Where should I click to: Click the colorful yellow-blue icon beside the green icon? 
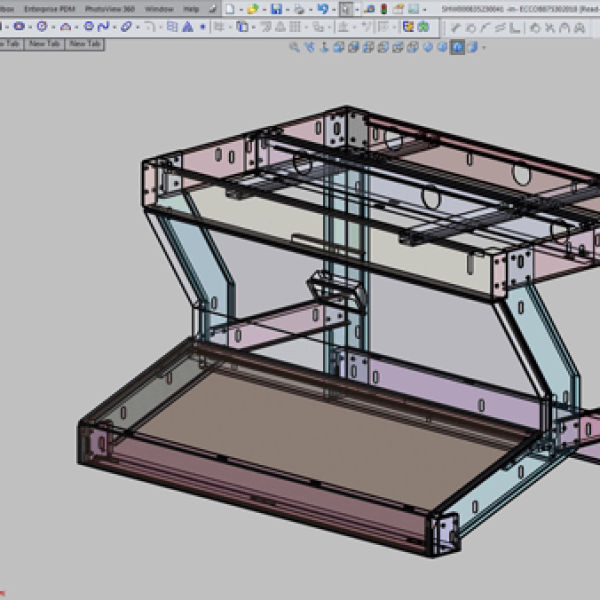tap(408, 26)
